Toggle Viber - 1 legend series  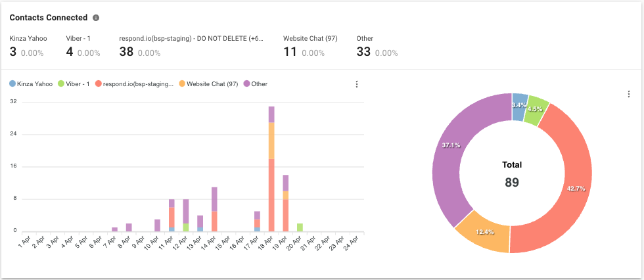click(76, 84)
